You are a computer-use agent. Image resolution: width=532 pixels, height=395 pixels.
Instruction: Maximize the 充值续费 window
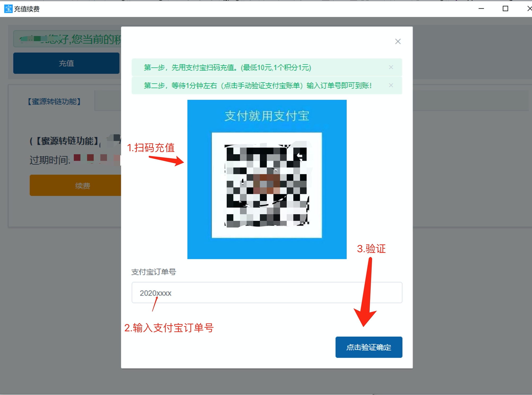pyautogui.click(x=505, y=9)
